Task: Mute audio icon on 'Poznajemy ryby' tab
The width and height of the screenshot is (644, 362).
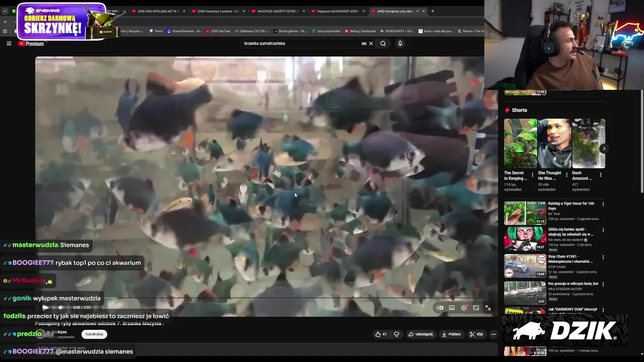Action: 417,11
